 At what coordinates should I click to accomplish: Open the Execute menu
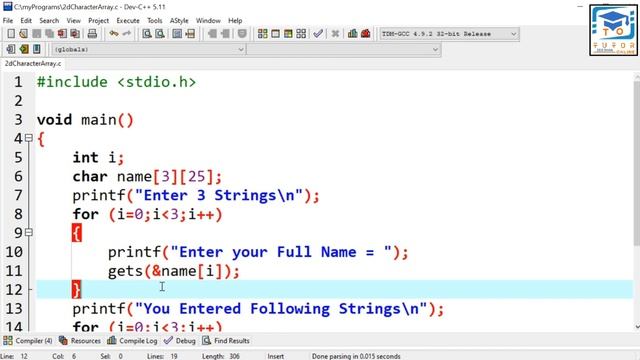tap(128, 20)
